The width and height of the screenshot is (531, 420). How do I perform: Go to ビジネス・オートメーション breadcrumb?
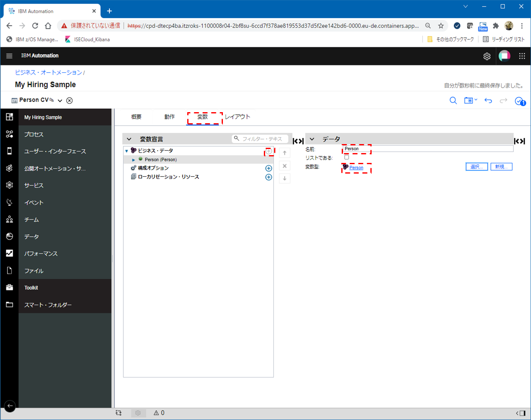coord(48,72)
